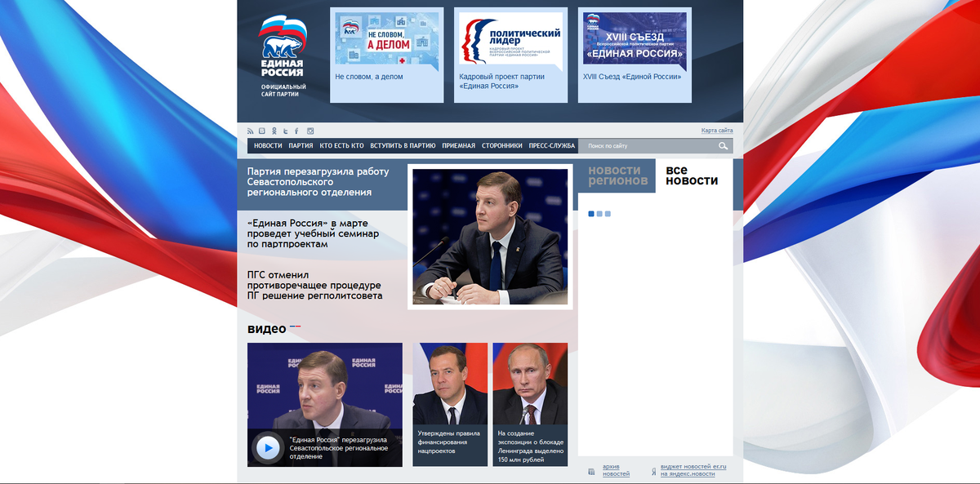Viewport: 980px width, 484px height.
Task: Open the Приемная menu item
Action: pos(458,146)
